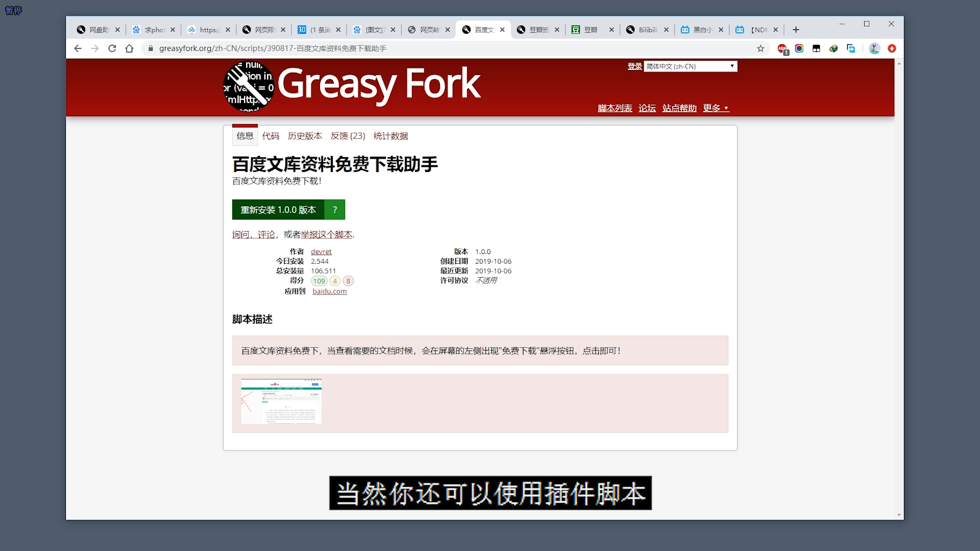Reload the Greasy Fork page
Screen dimensions: 980x551
(x=112, y=48)
